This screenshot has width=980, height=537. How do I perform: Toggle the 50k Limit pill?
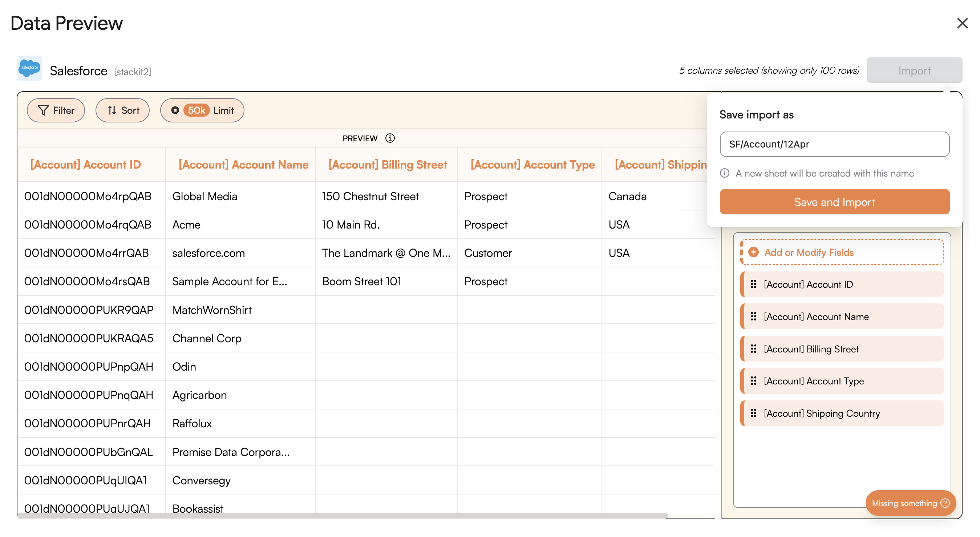(x=202, y=110)
